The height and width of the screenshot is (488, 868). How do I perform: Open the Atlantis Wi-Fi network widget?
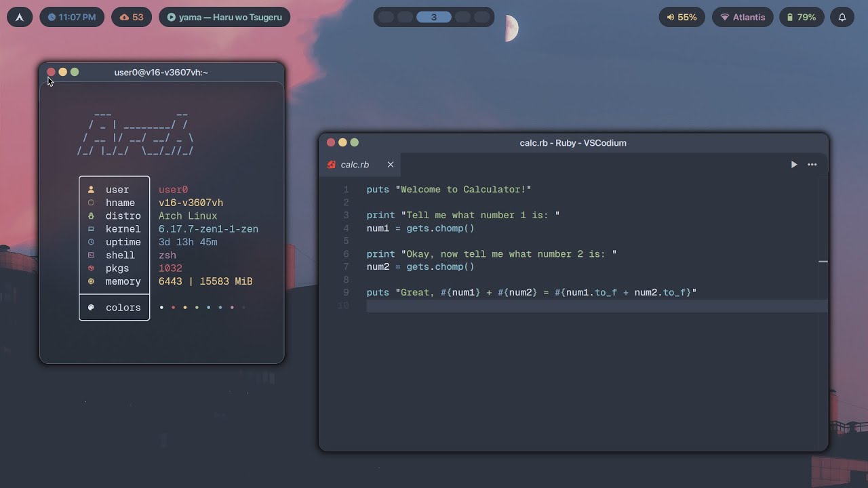coord(743,17)
